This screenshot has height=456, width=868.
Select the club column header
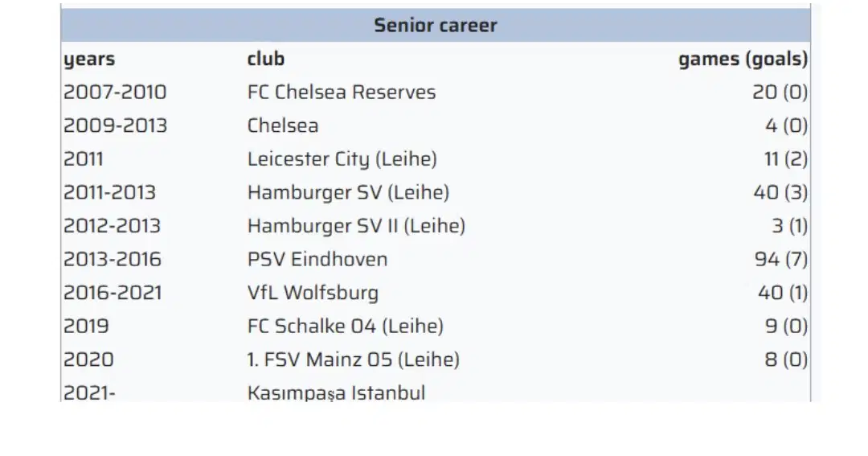(266, 58)
